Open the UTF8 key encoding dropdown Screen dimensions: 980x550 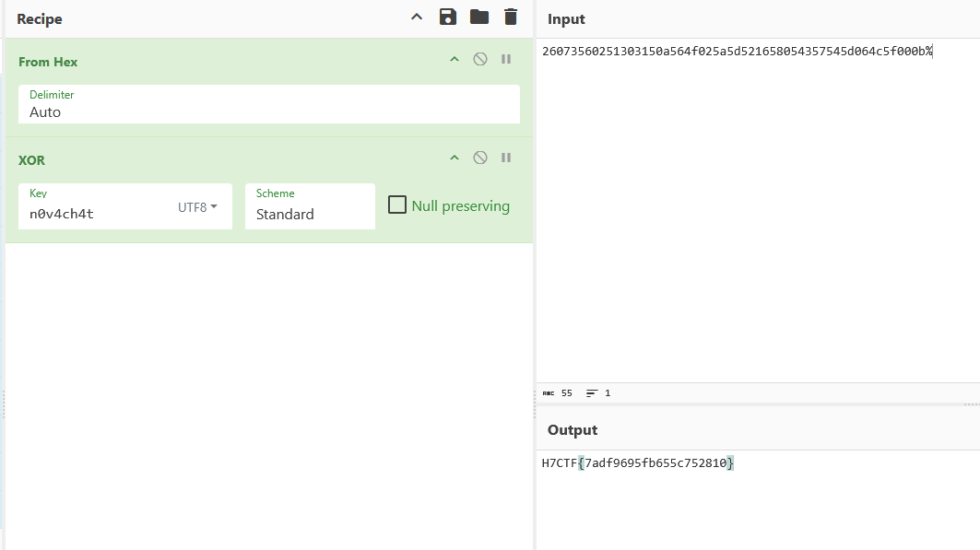pos(197,207)
